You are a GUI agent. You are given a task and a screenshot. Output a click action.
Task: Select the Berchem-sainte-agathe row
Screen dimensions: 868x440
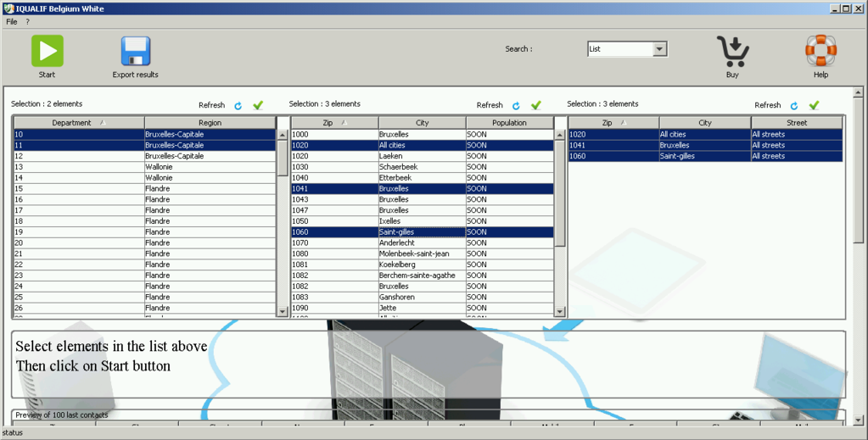coord(423,275)
